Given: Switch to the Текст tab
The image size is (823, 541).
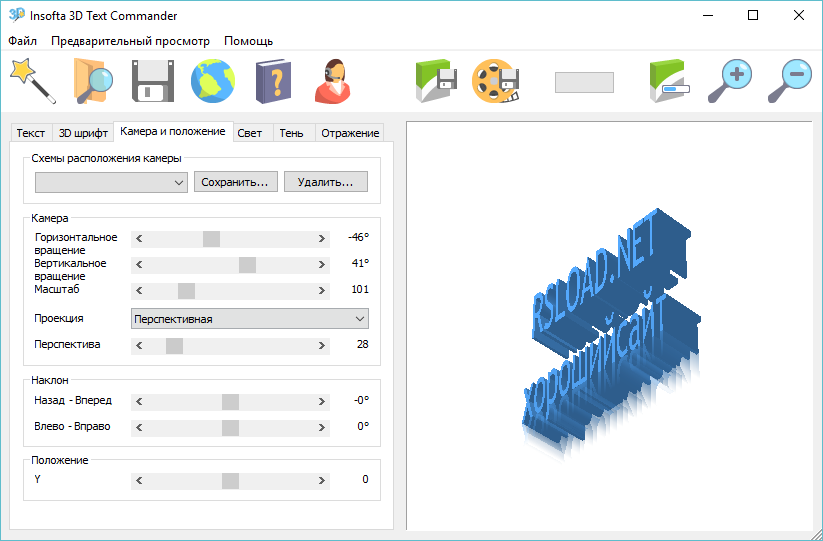Looking at the screenshot, I should [31, 133].
